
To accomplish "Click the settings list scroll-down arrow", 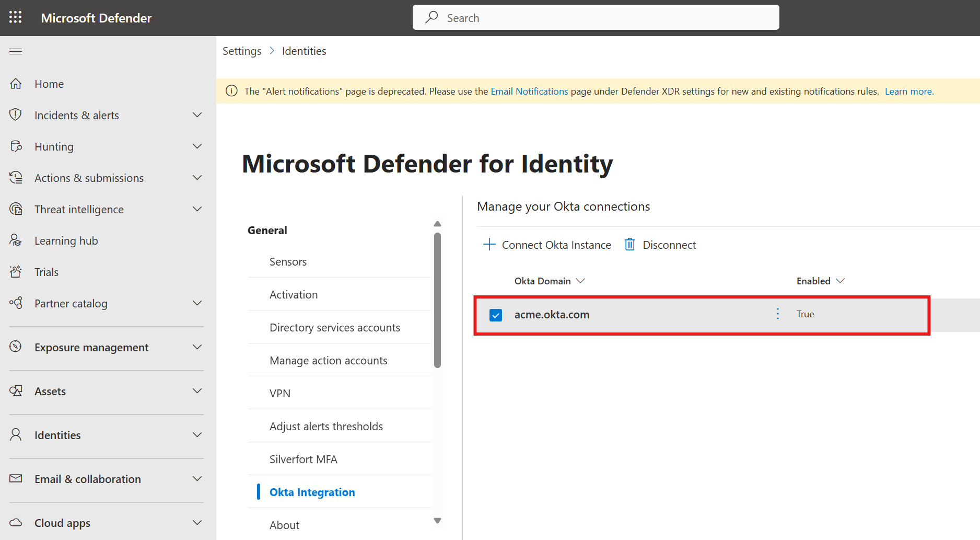I will point(437,521).
